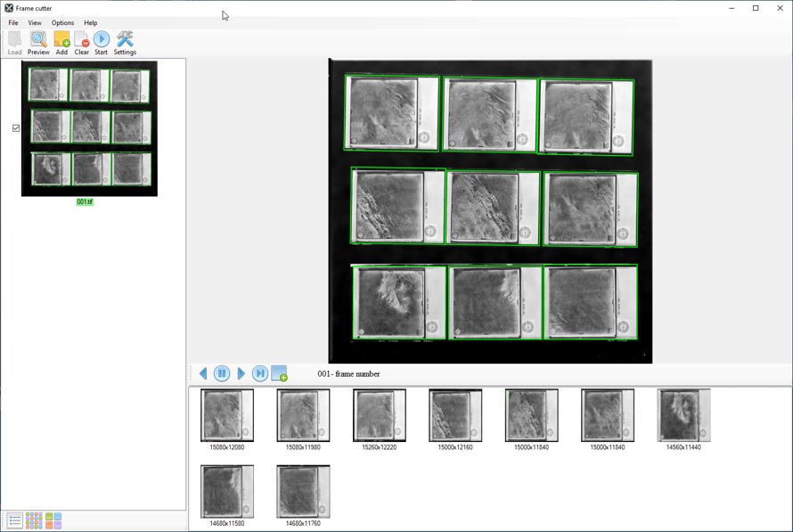Image resolution: width=793 pixels, height=532 pixels.
Task: Select the cut frame thumbnail 14680x11760
Action: pyautogui.click(x=303, y=492)
